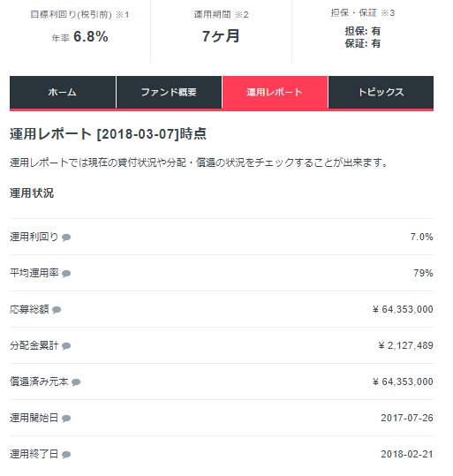
Task: Click the 6.8% target yield value
Action: coord(90,37)
